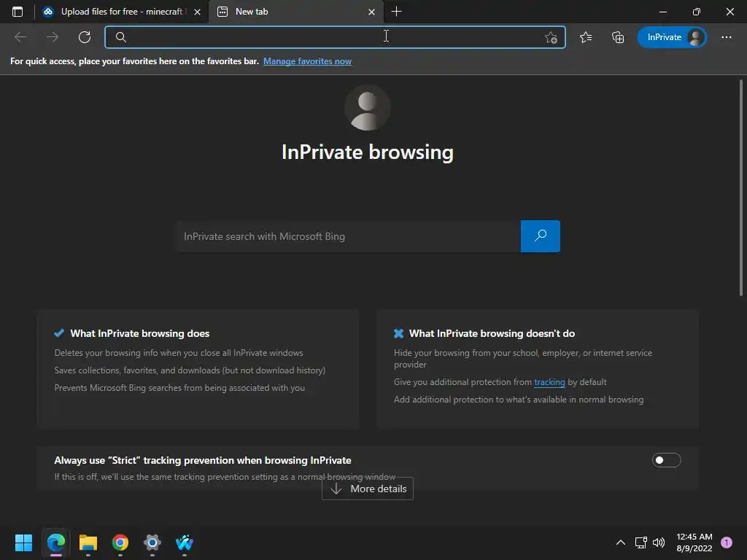Open the blue W app taskbar icon

[x=185, y=542]
